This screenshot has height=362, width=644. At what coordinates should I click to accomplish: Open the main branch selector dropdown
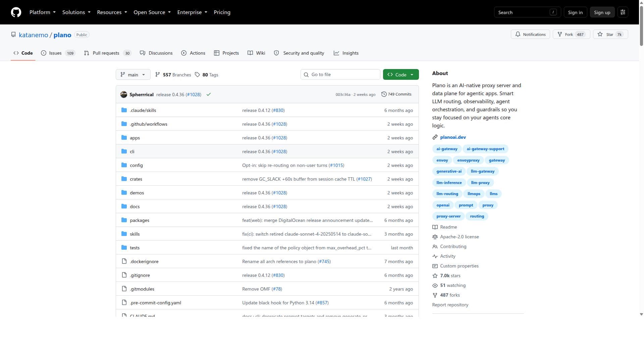pos(133,75)
